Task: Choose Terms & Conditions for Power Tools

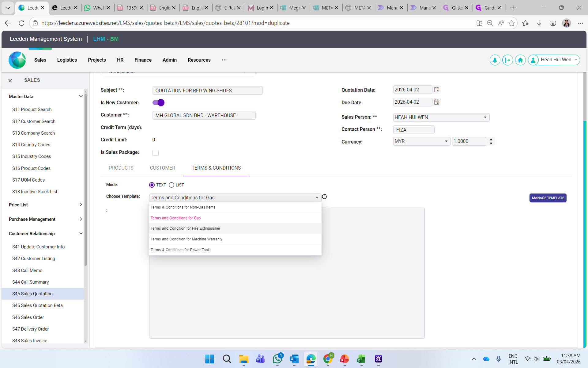Action: (235, 250)
